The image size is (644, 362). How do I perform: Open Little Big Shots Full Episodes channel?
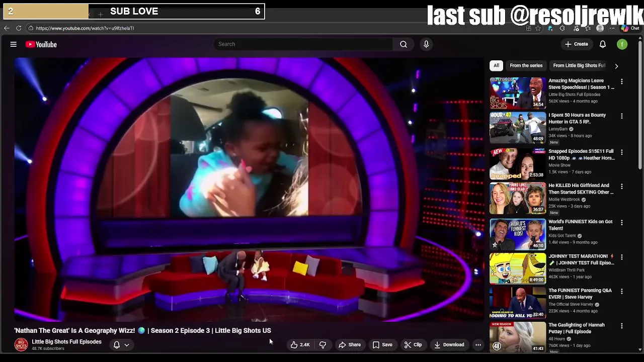pyautogui.click(x=66, y=342)
